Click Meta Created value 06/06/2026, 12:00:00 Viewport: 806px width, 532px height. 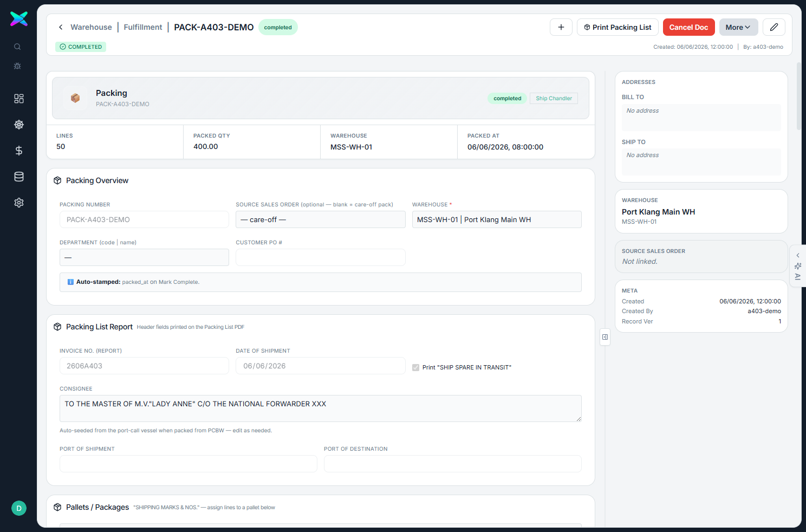click(750, 301)
